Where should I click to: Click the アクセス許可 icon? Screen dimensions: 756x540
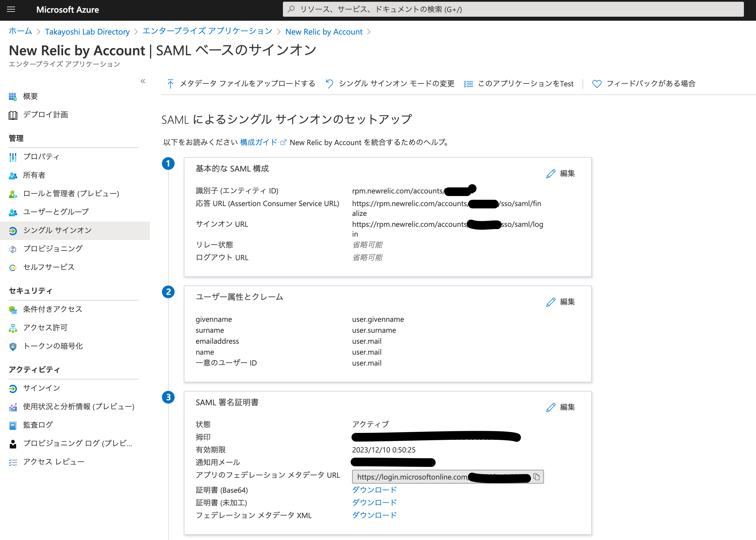coord(13,328)
